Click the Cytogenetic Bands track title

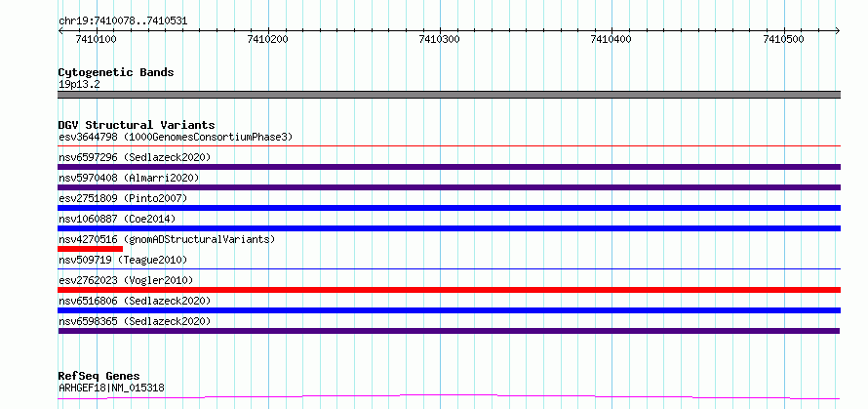pyautogui.click(x=116, y=72)
